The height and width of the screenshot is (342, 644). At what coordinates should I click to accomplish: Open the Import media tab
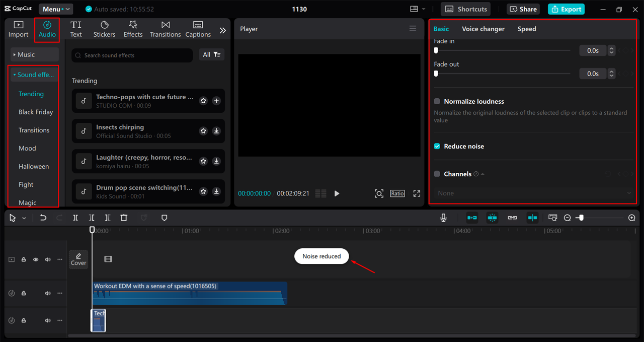click(x=18, y=29)
